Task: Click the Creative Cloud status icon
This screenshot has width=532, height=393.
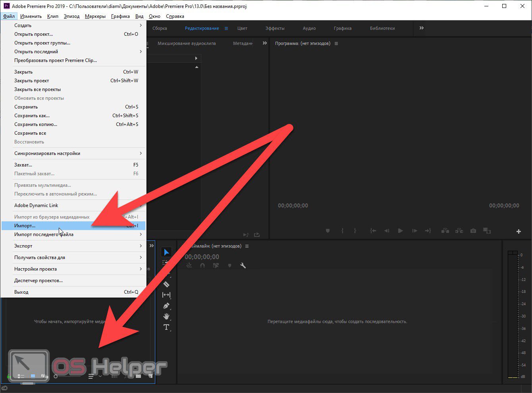Action: point(4,389)
